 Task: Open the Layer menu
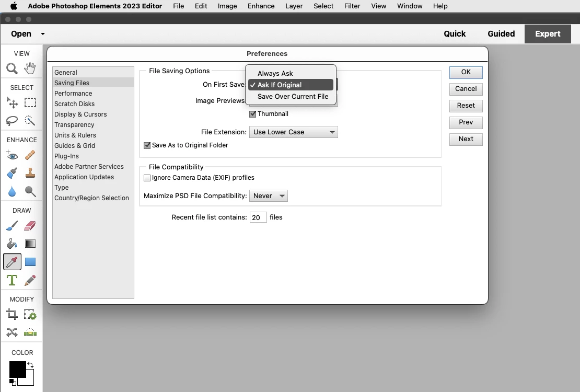click(294, 6)
